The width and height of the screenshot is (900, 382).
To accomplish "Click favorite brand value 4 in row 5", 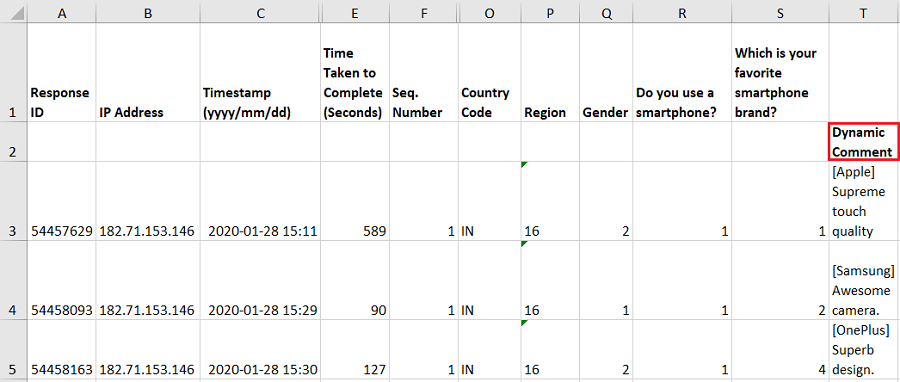I will tap(780, 349).
